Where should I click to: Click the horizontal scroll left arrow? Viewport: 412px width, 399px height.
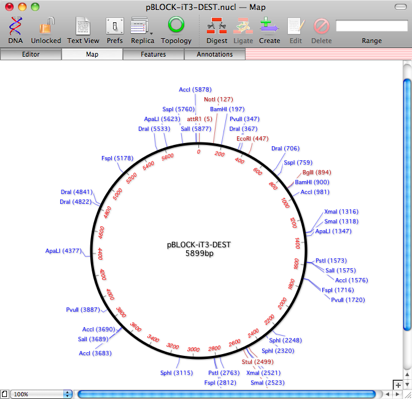(387, 394)
